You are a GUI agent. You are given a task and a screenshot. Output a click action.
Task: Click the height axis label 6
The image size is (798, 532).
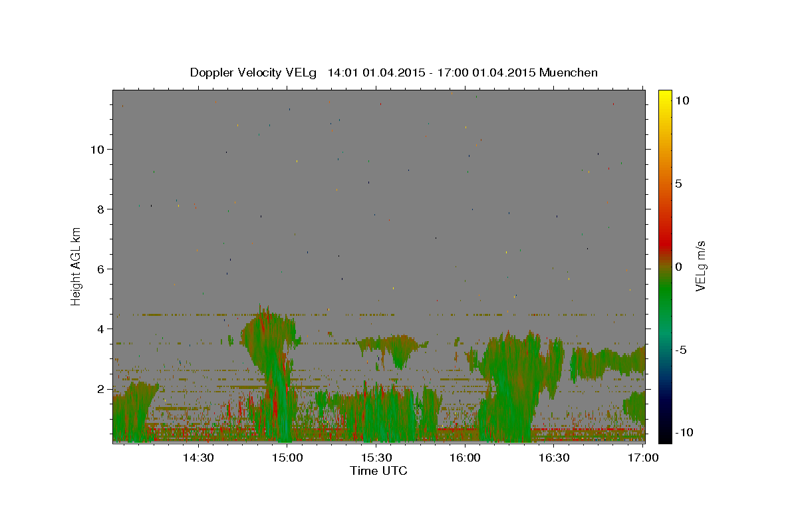[101, 269]
